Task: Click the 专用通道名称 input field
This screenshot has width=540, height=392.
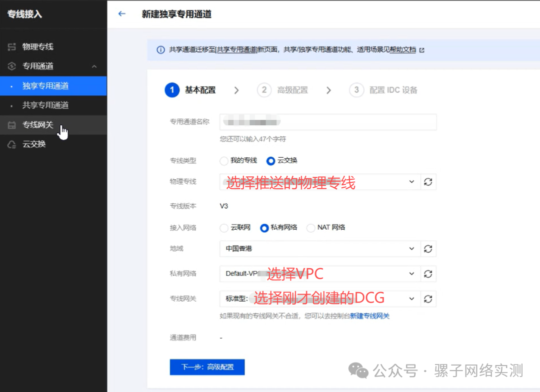Action: tap(328, 122)
